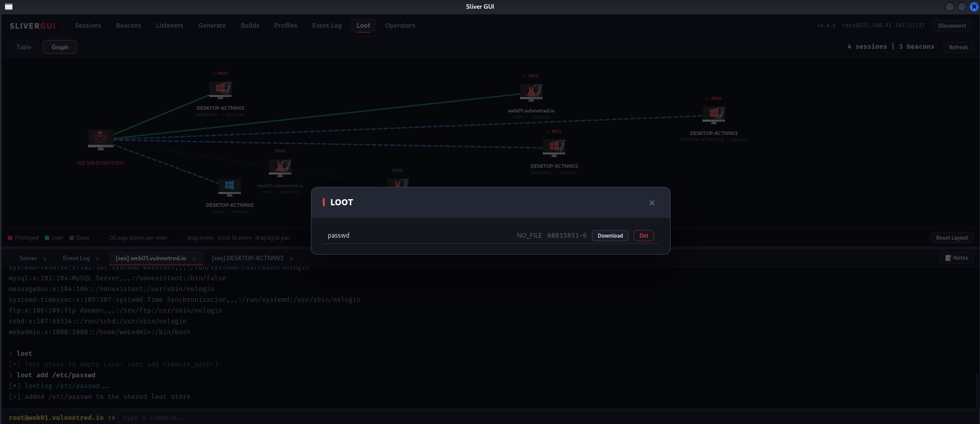
Task: Click the Privileged legend entry
Action: (23, 238)
